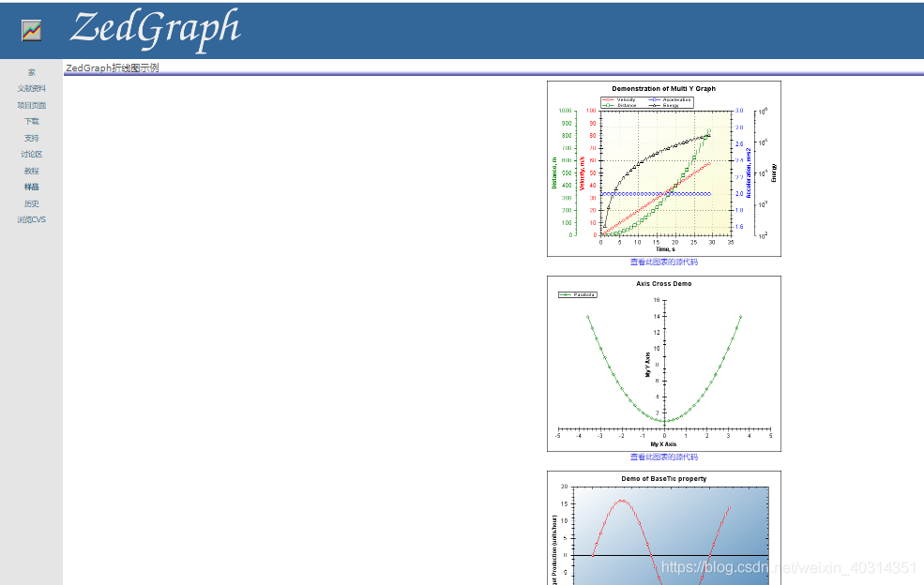Viewport: 924px width, 585px height.
Task: Open the Axis Cross Demo parabola chart
Action: (x=664, y=364)
